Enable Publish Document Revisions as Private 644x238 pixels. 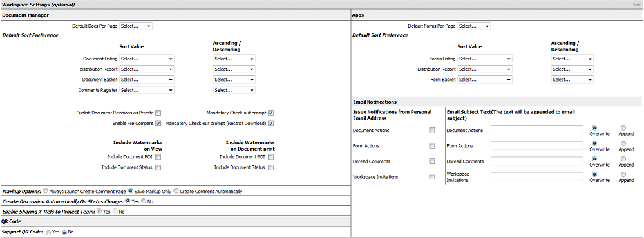coord(158,113)
